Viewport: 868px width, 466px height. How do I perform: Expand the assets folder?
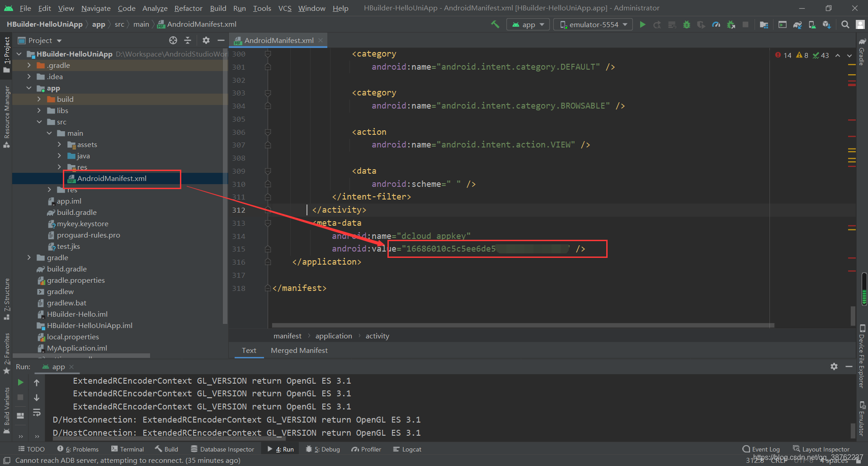pyautogui.click(x=59, y=144)
